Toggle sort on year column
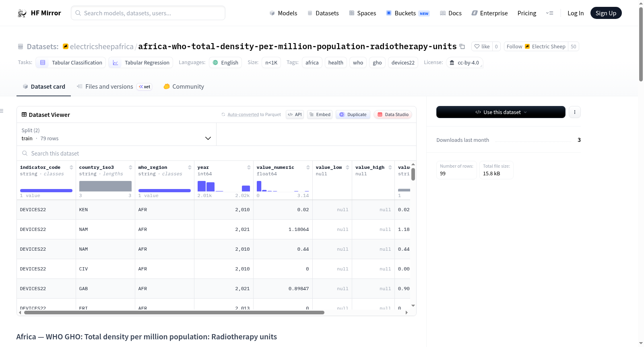Viewport: 644px width, 347px height. (x=249, y=167)
